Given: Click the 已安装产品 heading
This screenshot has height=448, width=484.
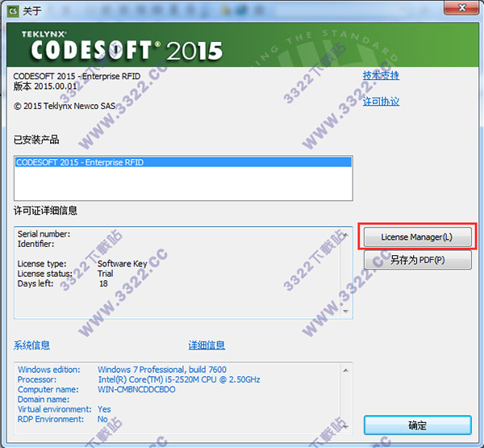Looking at the screenshot, I should coord(36,140).
